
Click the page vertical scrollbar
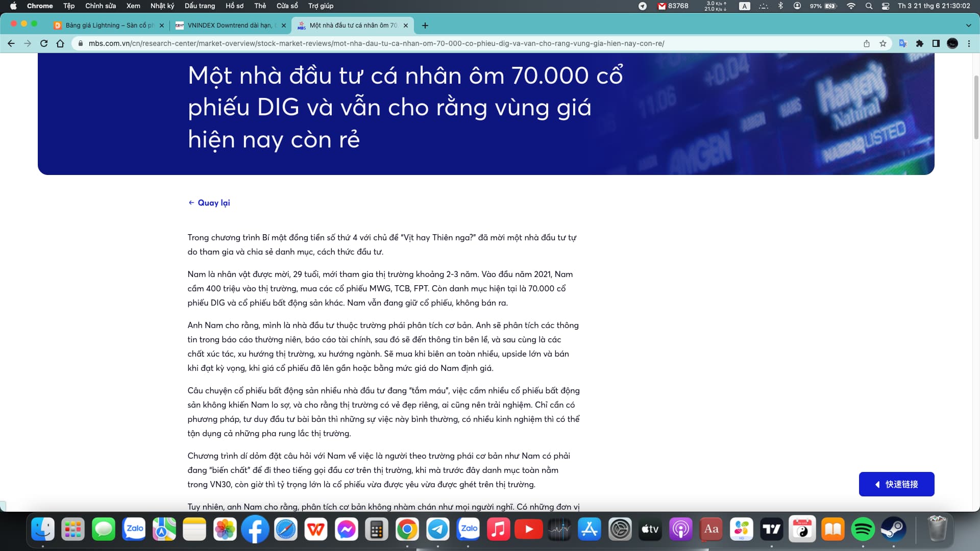pyautogui.click(x=976, y=107)
